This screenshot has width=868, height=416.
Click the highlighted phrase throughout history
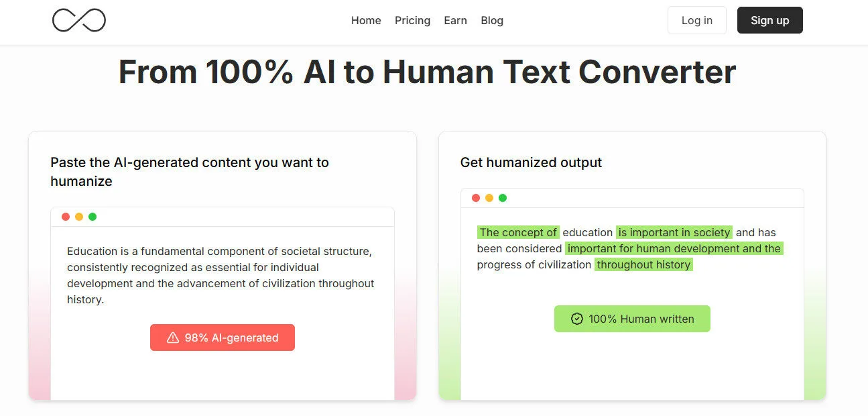point(643,264)
